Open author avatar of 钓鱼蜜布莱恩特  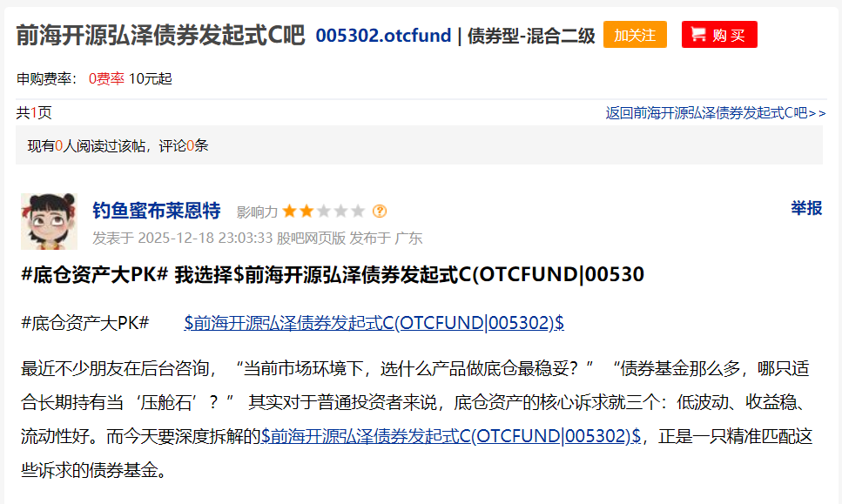(x=49, y=222)
